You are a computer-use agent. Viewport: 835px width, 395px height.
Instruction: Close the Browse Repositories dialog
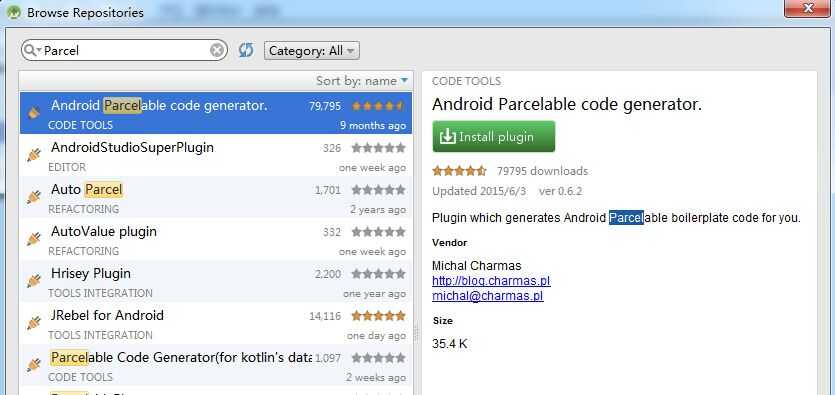click(807, 9)
